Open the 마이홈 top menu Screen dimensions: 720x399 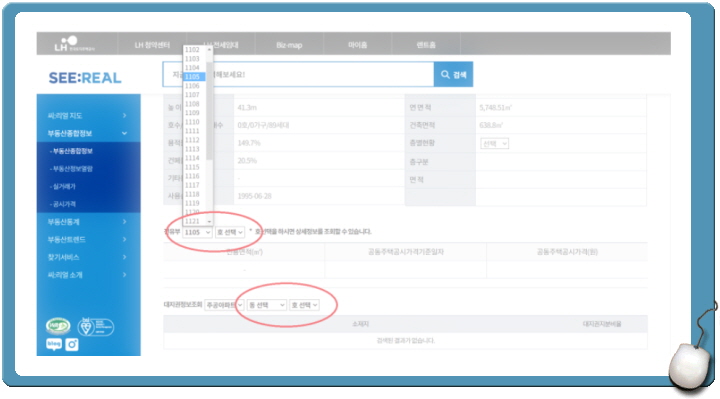coord(357,45)
